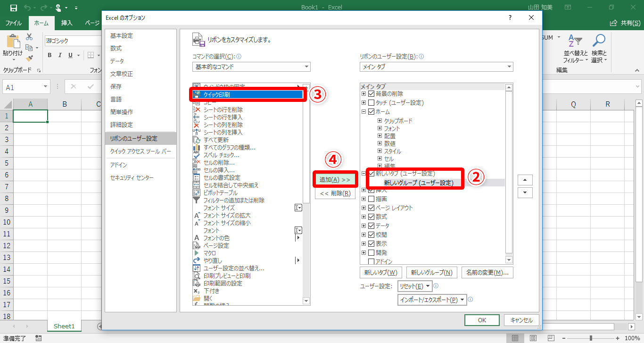Expand the 配置 group in the tree
The height and width of the screenshot is (343, 644).
pos(380,136)
